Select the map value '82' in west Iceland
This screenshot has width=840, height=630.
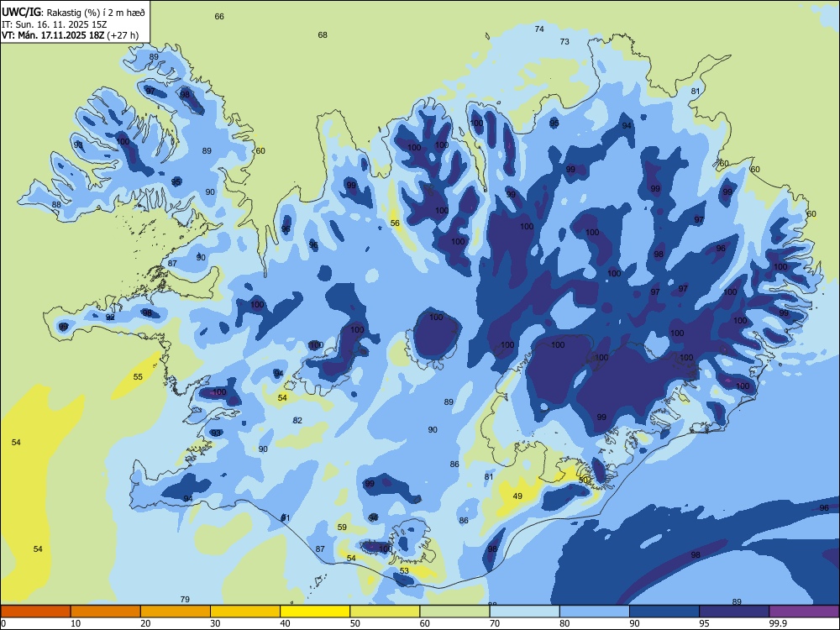[297, 421]
